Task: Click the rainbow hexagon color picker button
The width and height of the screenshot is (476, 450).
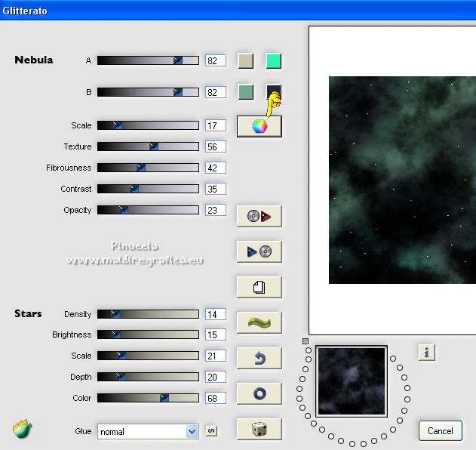Action: click(x=259, y=126)
